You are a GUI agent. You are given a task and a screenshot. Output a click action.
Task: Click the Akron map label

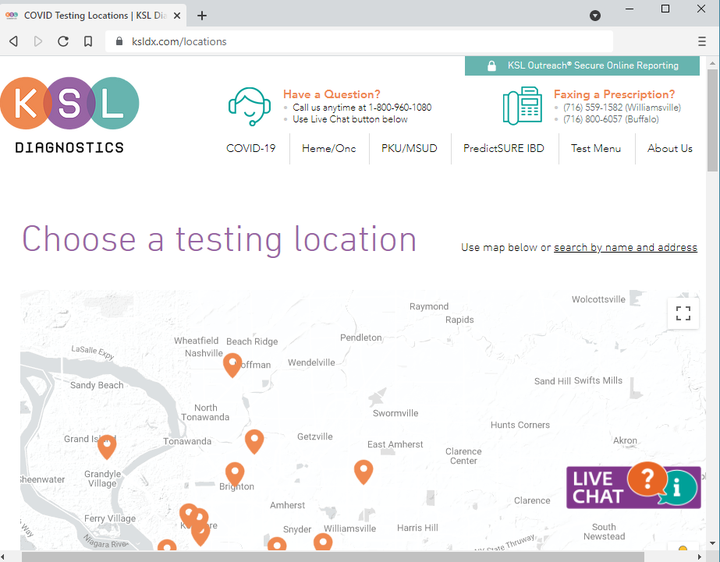pos(625,440)
